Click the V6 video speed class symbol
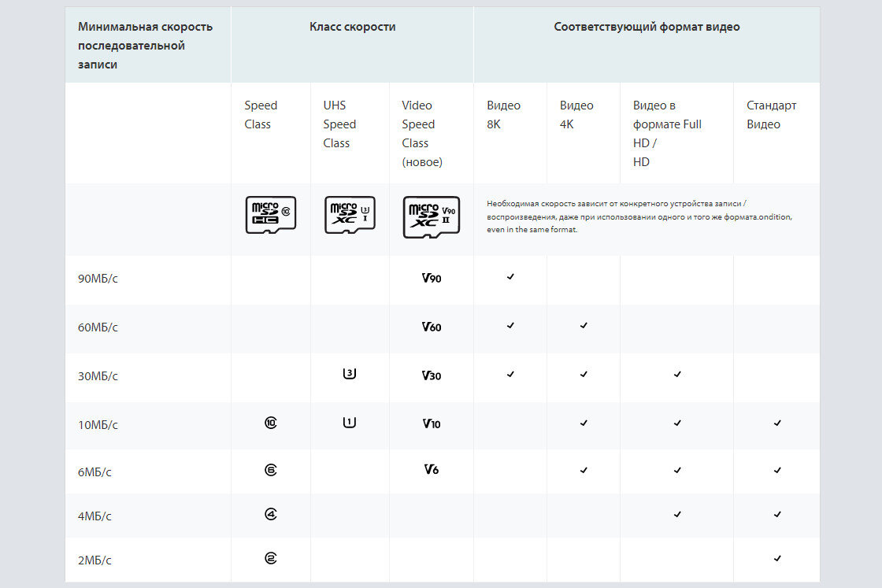 pyautogui.click(x=432, y=470)
